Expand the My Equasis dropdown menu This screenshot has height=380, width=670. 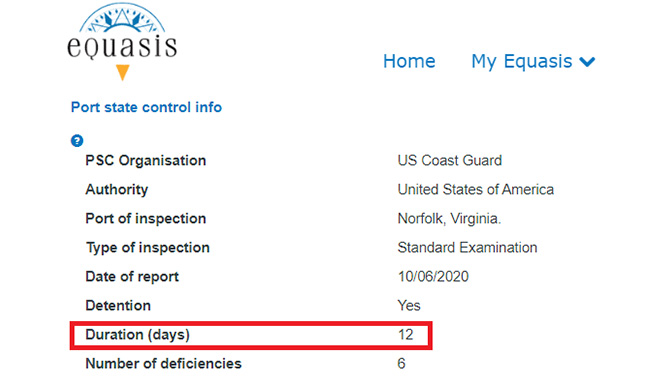[x=533, y=62]
